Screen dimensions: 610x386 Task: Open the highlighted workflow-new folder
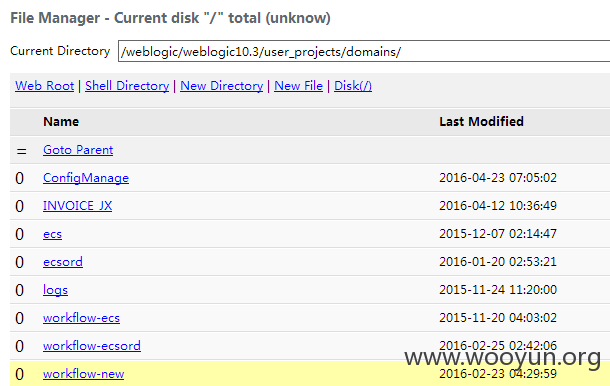[x=84, y=374]
